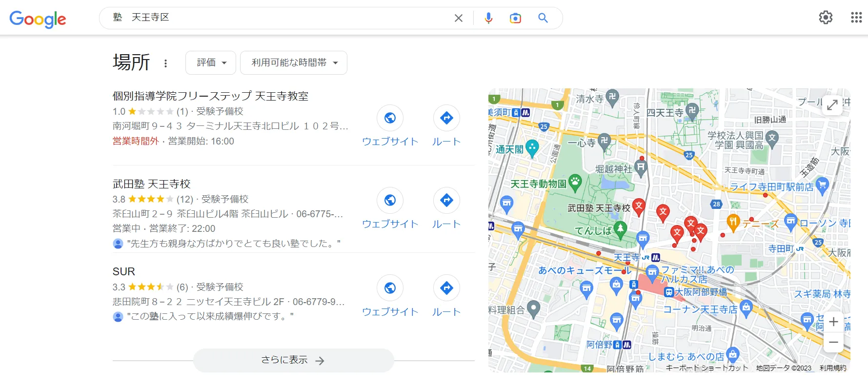Clear the search box text
The width and height of the screenshot is (868, 390).
[458, 19]
